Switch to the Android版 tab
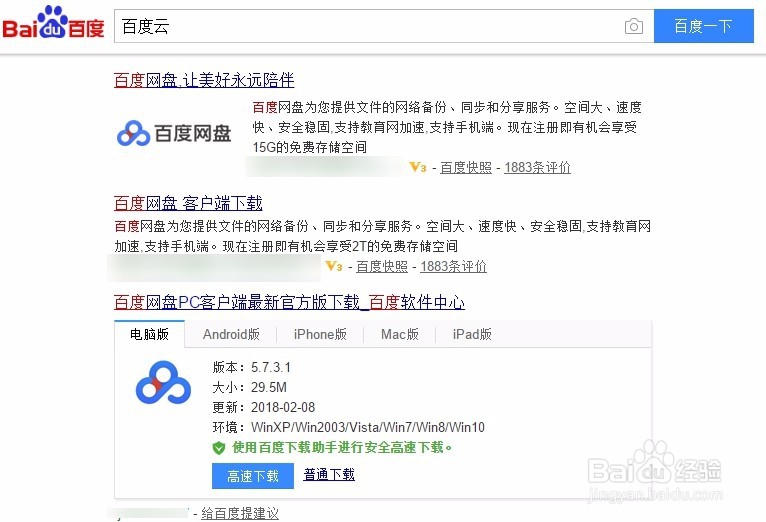 (231, 334)
